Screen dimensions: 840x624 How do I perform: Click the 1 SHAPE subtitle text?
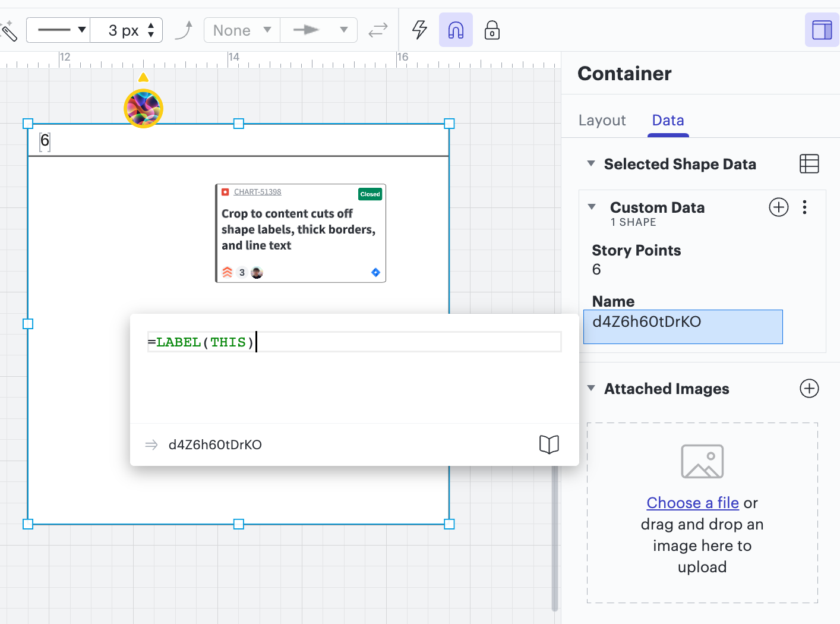point(633,222)
